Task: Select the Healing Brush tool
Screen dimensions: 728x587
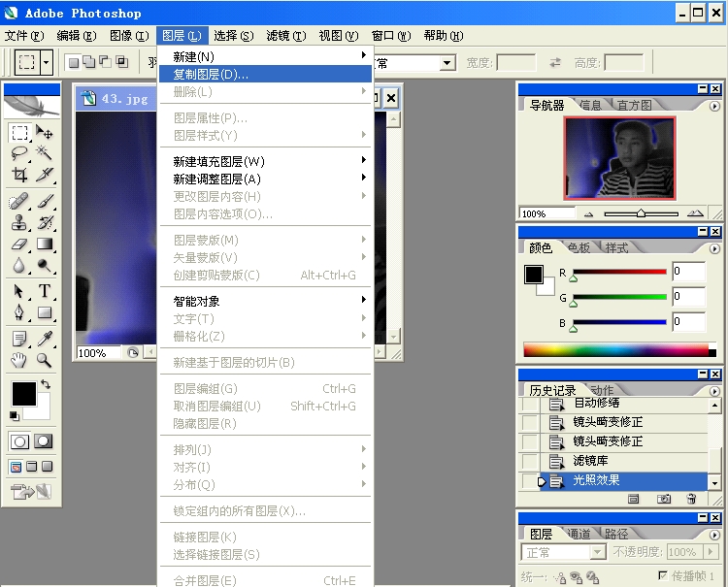Action: (19, 202)
